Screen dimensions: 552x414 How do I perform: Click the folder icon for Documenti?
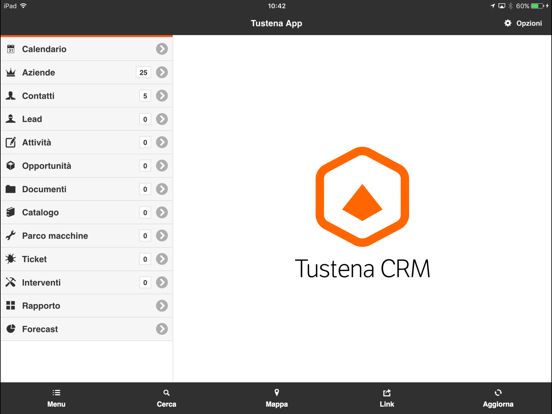[x=11, y=189]
